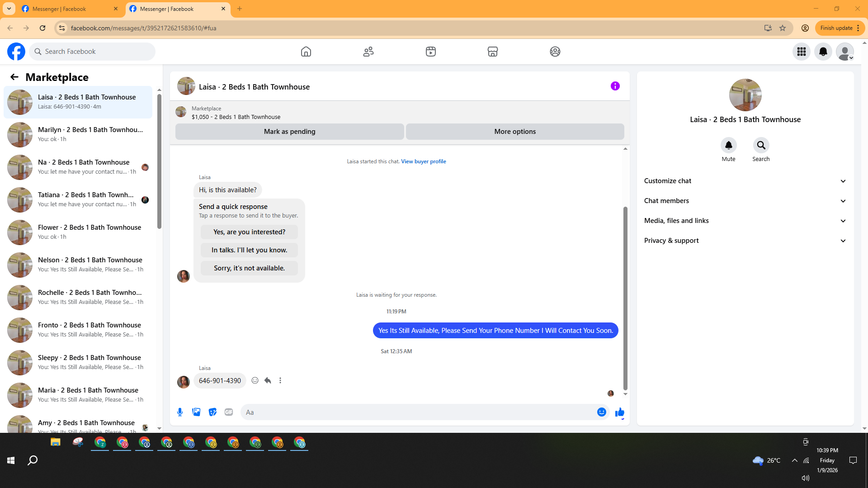
Task: React to the 646-901-4390 message
Action: coord(255,380)
